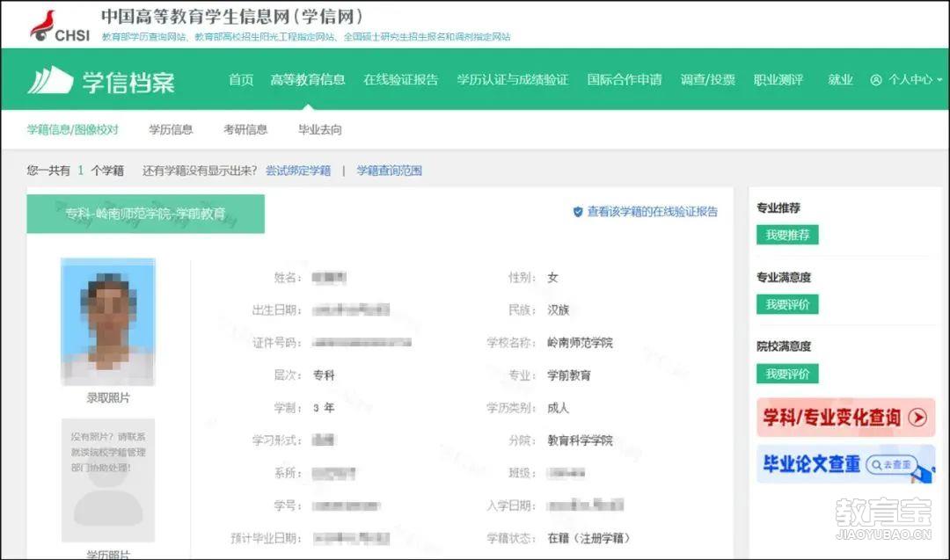Click arrow icon on 学科/专业变化查询 banner
950x560 pixels.
tap(917, 417)
